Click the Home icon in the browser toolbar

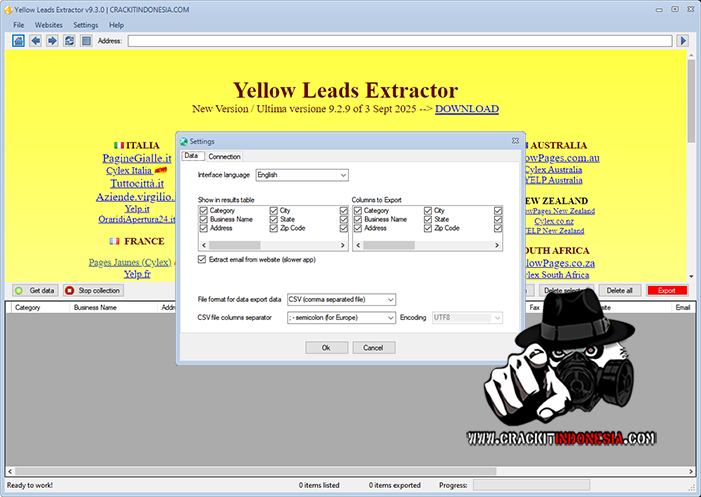tap(19, 41)
